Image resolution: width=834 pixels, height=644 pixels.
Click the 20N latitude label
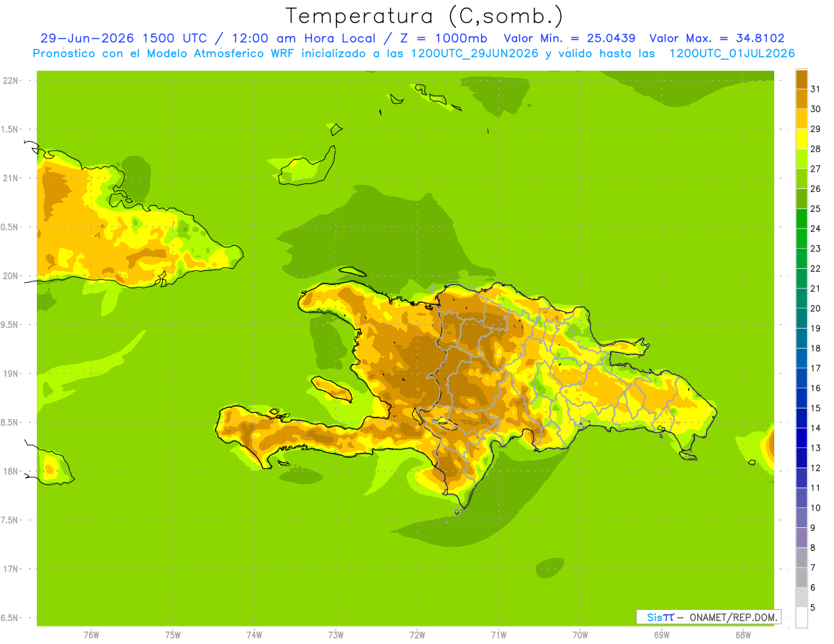10,276
